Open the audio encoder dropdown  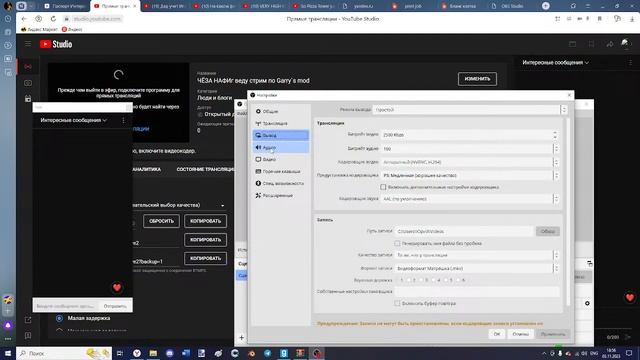coord(469,199)
